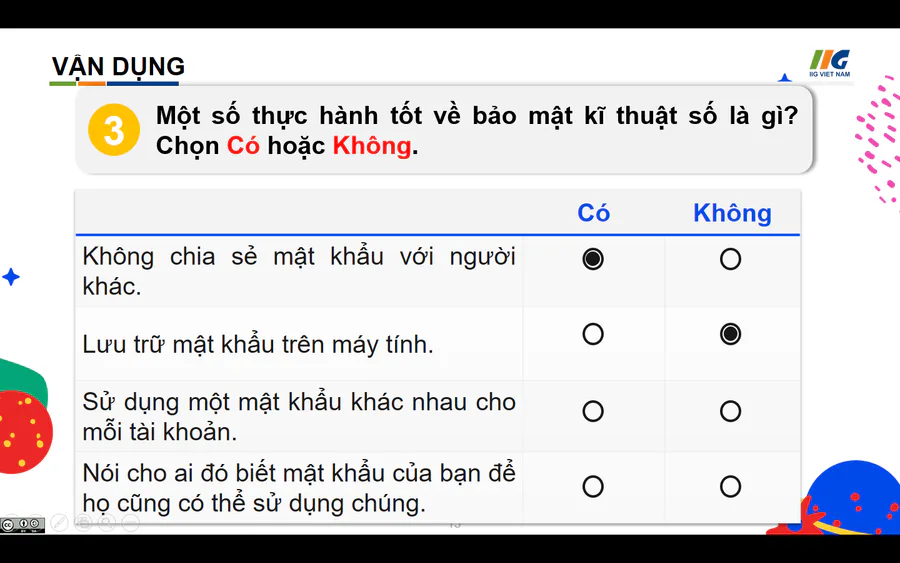This screenshot has height=563, width=900.
Task: Click the red 'Không' word in the question
Action: click(372, 146)
